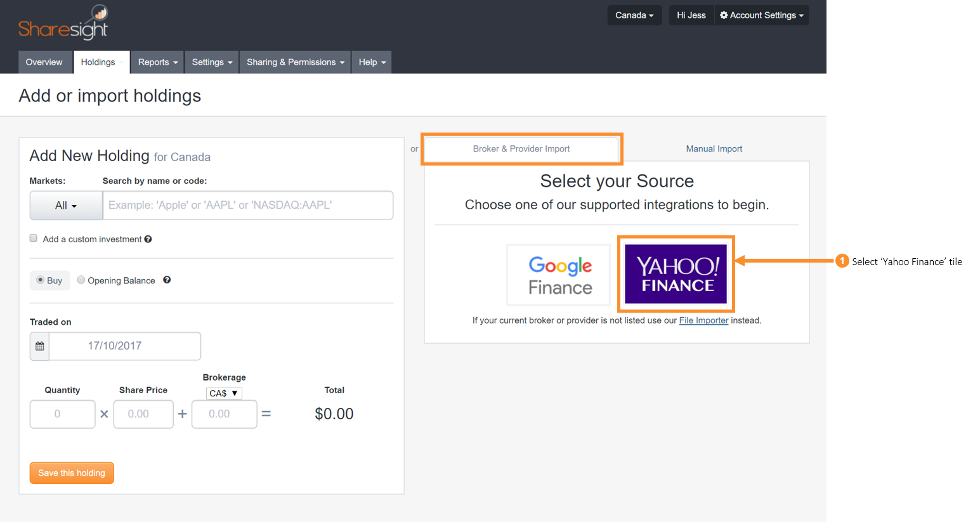This screenshot has width=980, height=522.
Task: Select the Yahoo Finance import source
Action: coord(676,274)
